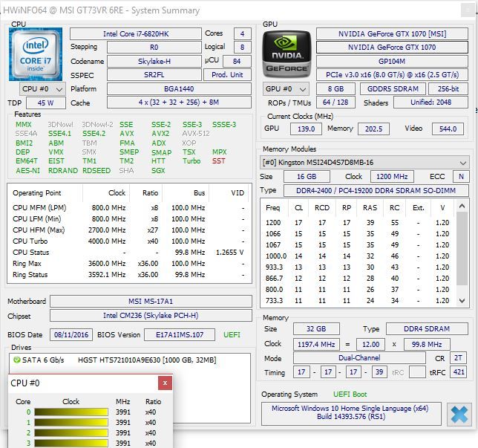
Task: Click the HGST HTS721010A9E630 drive entry
Action: [147, 360]
